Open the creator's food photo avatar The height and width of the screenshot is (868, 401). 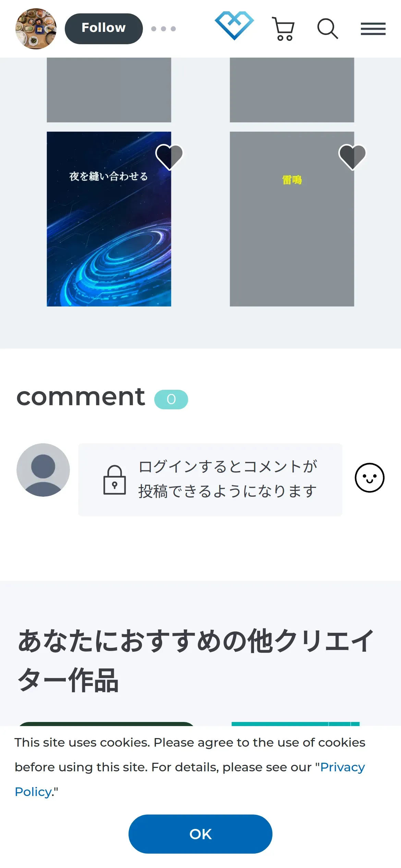[36, 29]
